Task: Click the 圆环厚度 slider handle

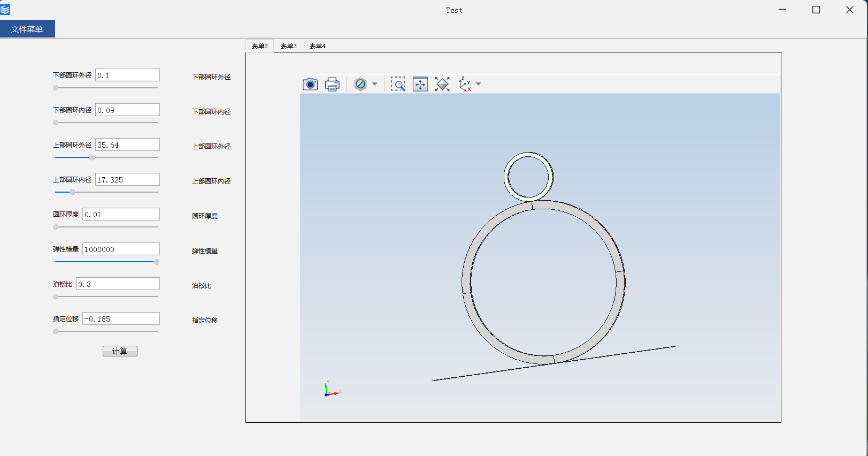Action: pyautogui.click(x=56, y=227)
